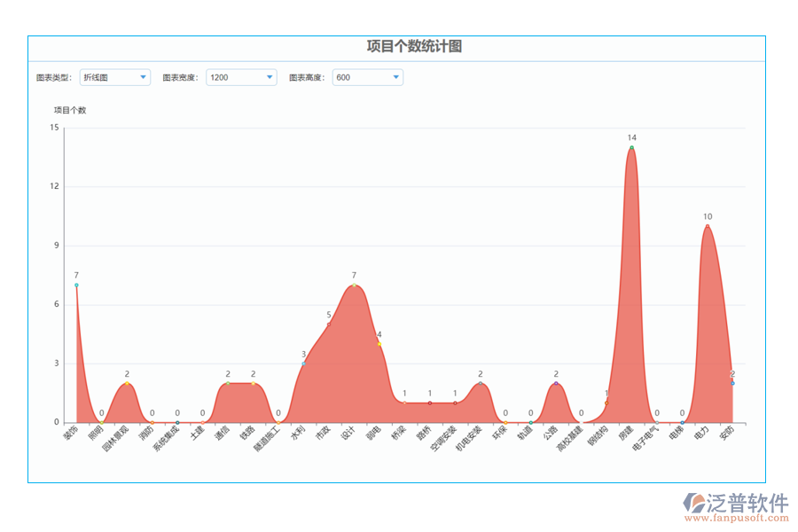Click the 装饰 data point labeled 7
The image size is (798, 532).
coord(76,286)
